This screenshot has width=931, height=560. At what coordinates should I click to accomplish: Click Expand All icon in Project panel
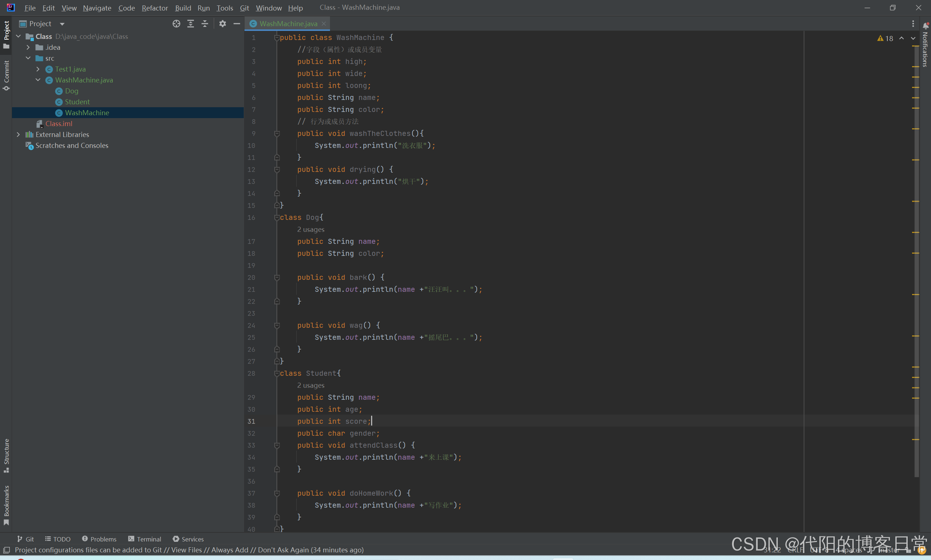click(191, 24)
